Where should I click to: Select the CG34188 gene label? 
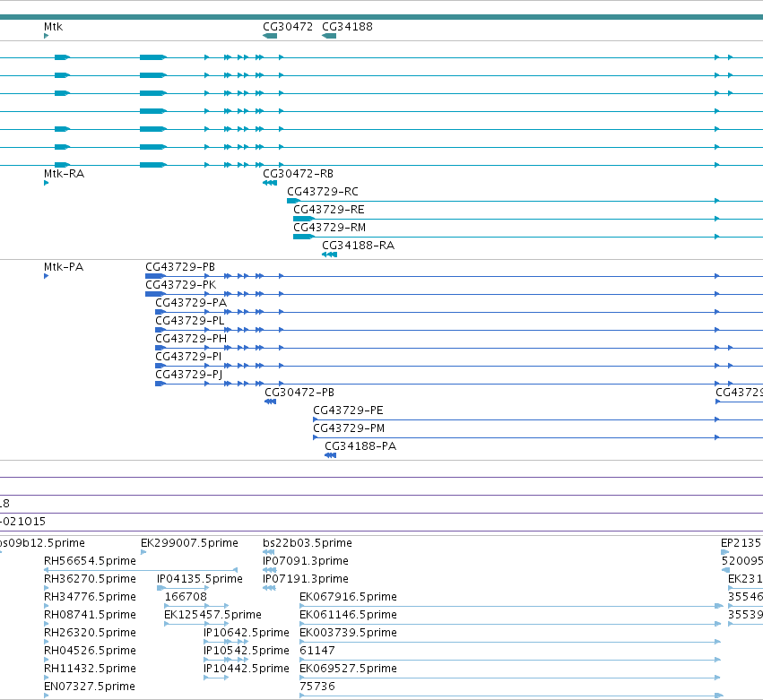tap(347, 27)
